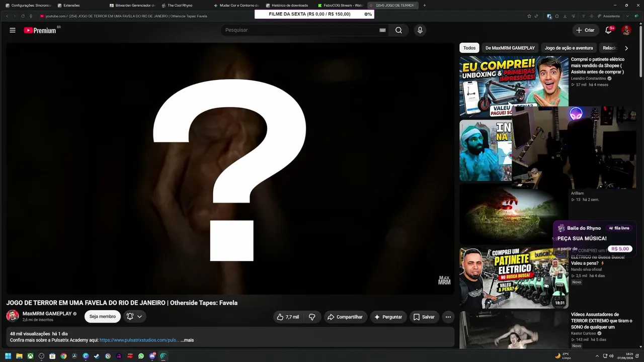Open the 'Nando silva oficial' channel name
The image size is (644, 362).
[x=586, y=269]
